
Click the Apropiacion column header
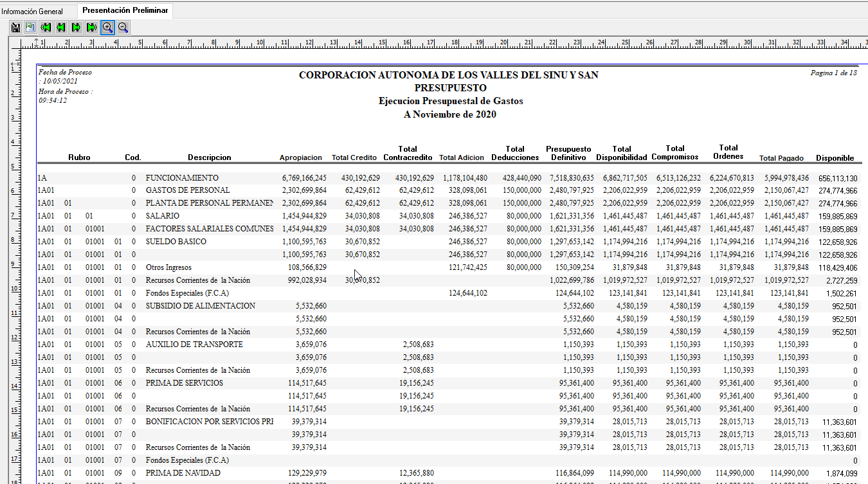tap(300, 157)
